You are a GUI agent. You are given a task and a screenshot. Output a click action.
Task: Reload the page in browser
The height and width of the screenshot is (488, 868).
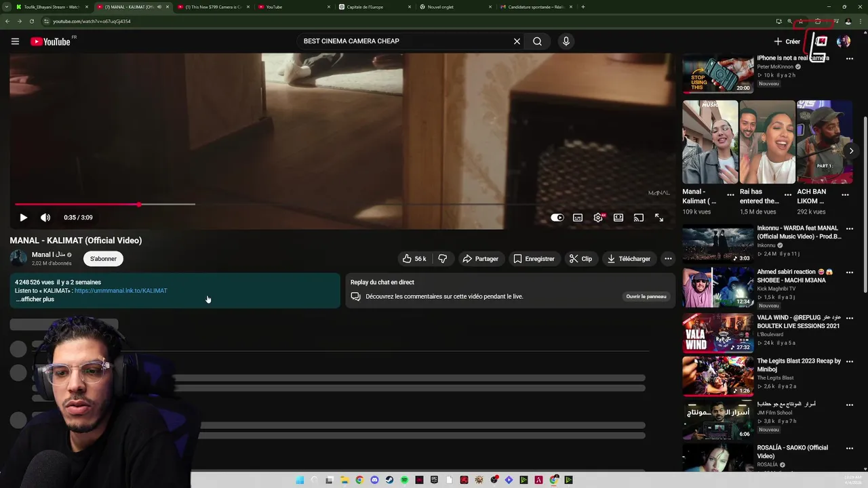pyautogui.click(x=31, y=21)
